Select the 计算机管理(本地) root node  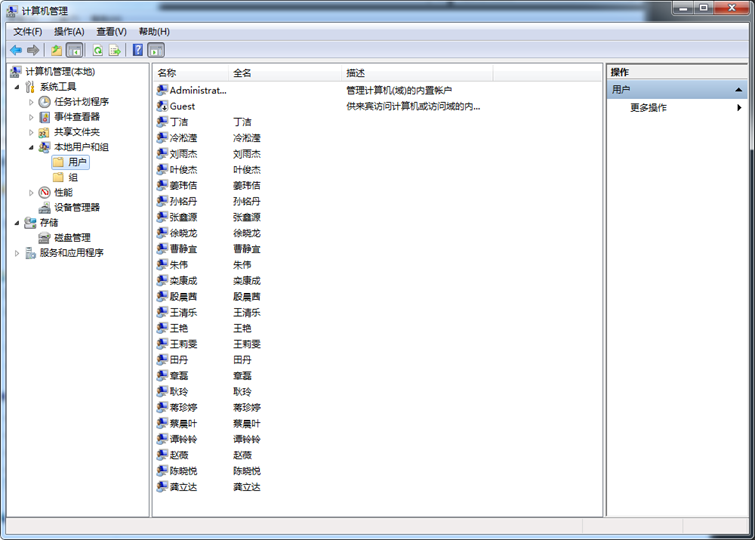tap(60, 72)
